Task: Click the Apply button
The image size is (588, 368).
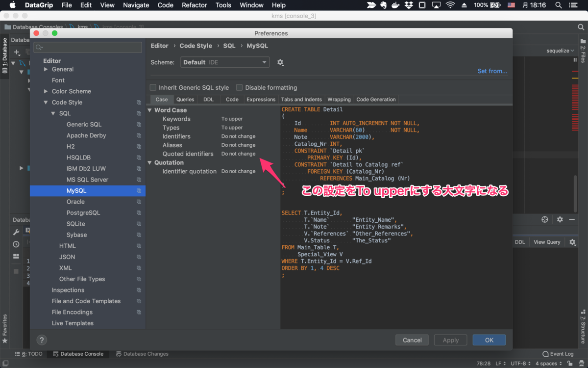Action: click(451, 340)
